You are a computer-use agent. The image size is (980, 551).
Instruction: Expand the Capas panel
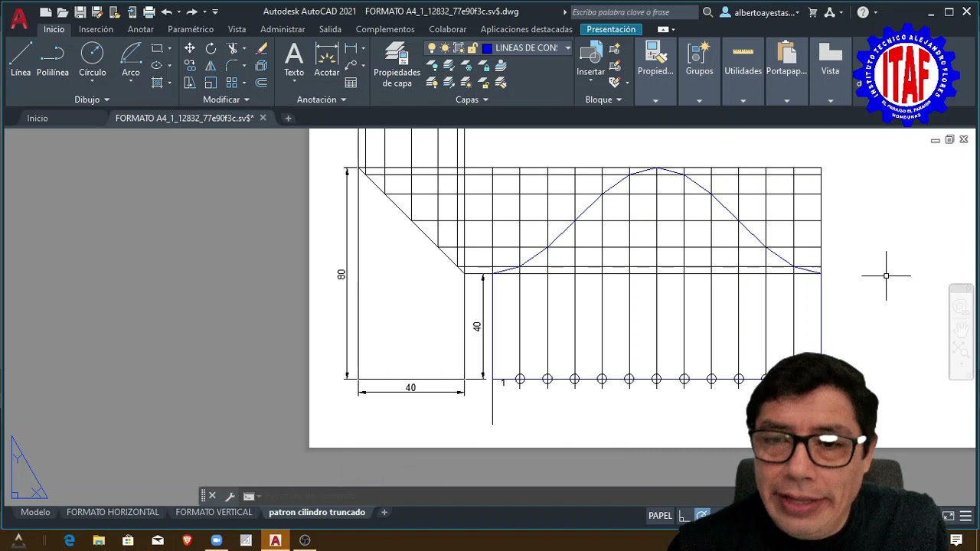(472, 99)
